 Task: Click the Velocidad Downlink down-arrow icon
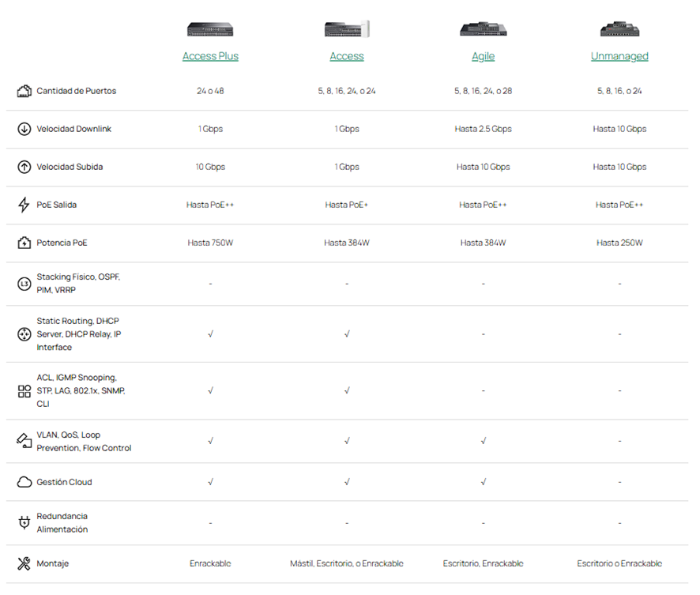pyautogui.click(x=24, y=129)
